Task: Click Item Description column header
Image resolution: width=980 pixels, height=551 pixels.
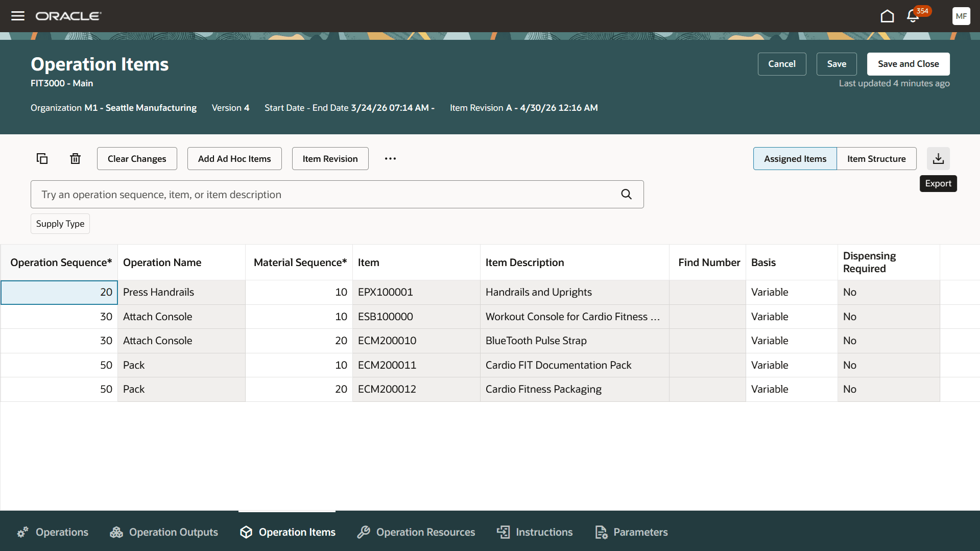Action: pos(575,262)
